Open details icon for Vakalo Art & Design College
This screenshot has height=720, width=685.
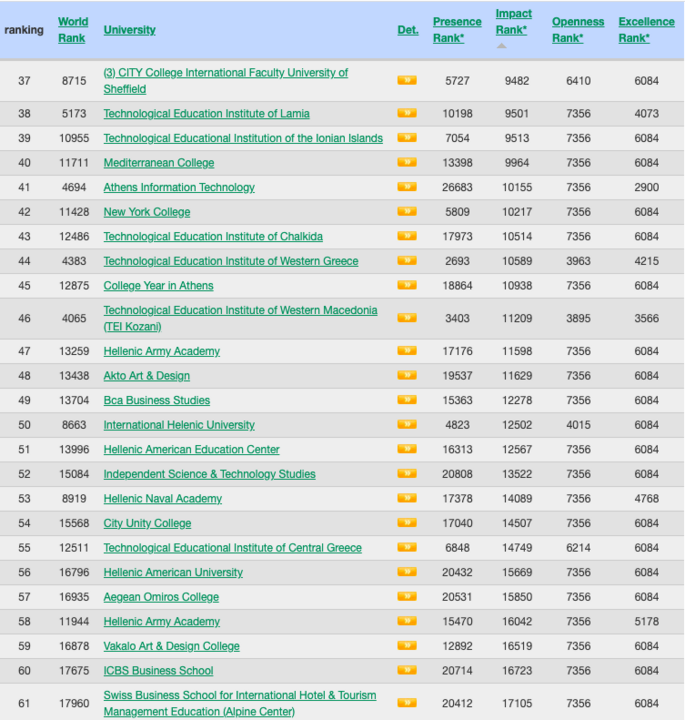407,646
